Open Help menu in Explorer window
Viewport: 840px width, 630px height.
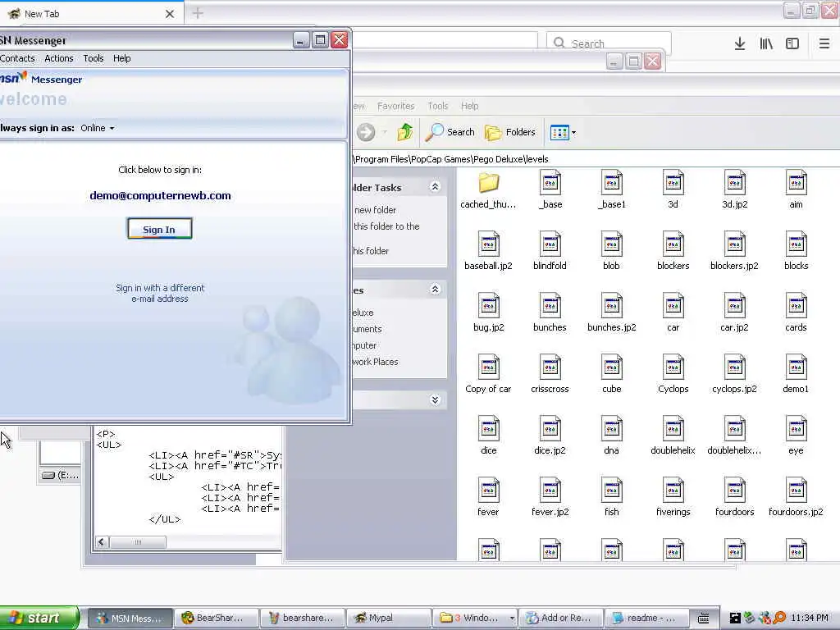[x=469, y=106]
